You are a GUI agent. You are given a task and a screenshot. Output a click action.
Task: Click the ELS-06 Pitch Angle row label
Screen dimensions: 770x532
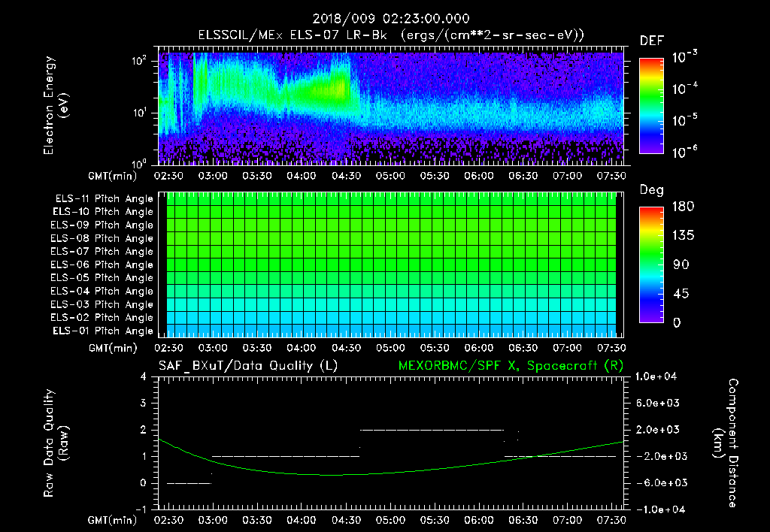[x=102, y=264]
